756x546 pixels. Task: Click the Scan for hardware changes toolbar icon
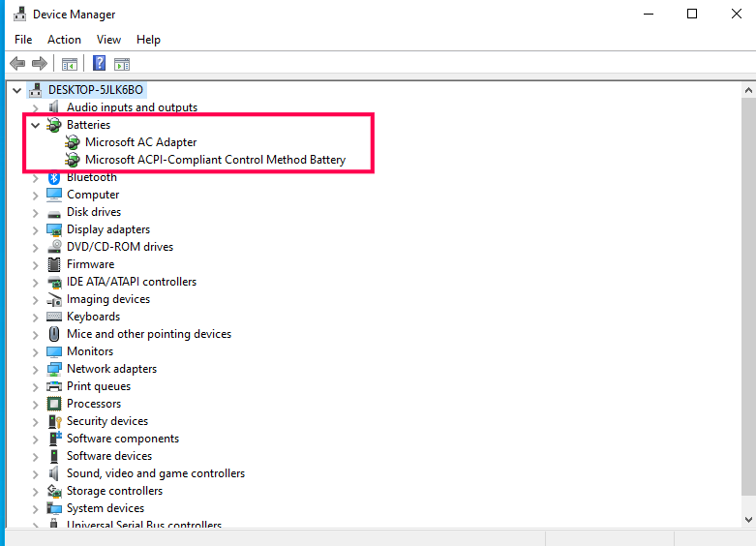[122, 64]
